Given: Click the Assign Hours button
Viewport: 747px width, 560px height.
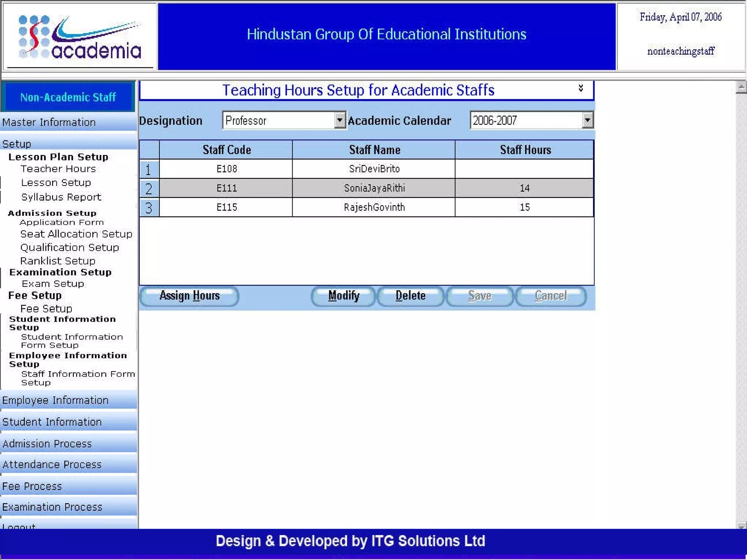Looking at the screenshot, I should (x=189, y=296).
